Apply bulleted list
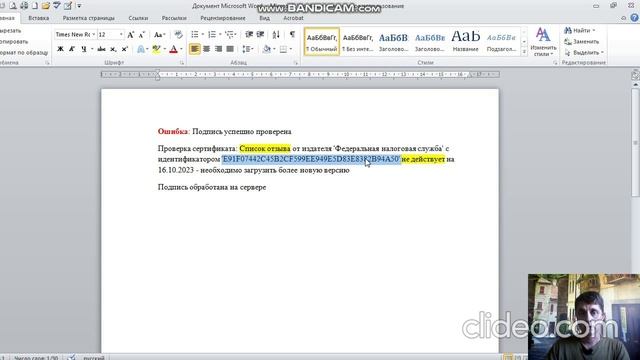 click(195, 34)
